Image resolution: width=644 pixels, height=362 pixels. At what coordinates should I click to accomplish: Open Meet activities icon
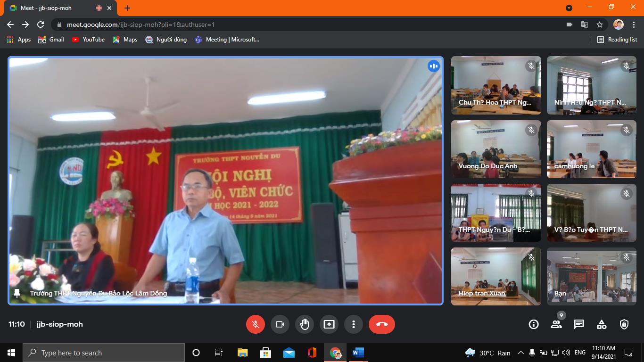(601, 324)
